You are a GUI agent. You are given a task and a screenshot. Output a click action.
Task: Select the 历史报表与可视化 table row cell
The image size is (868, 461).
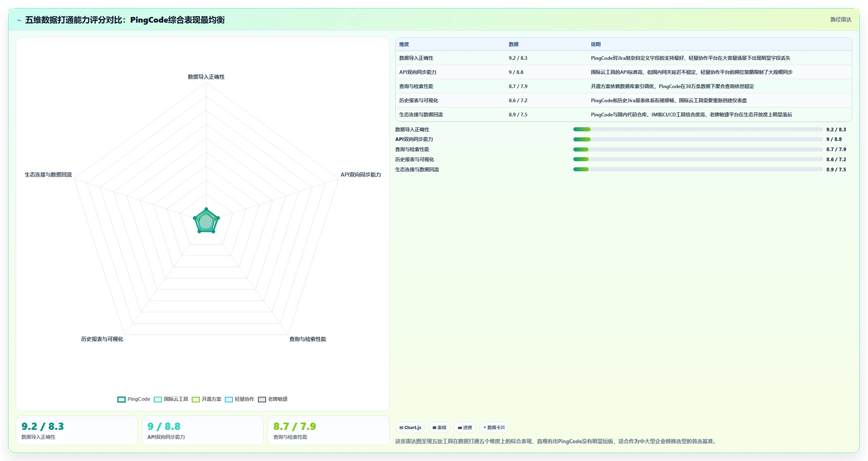pyautogui.click(x=419, y=101)
